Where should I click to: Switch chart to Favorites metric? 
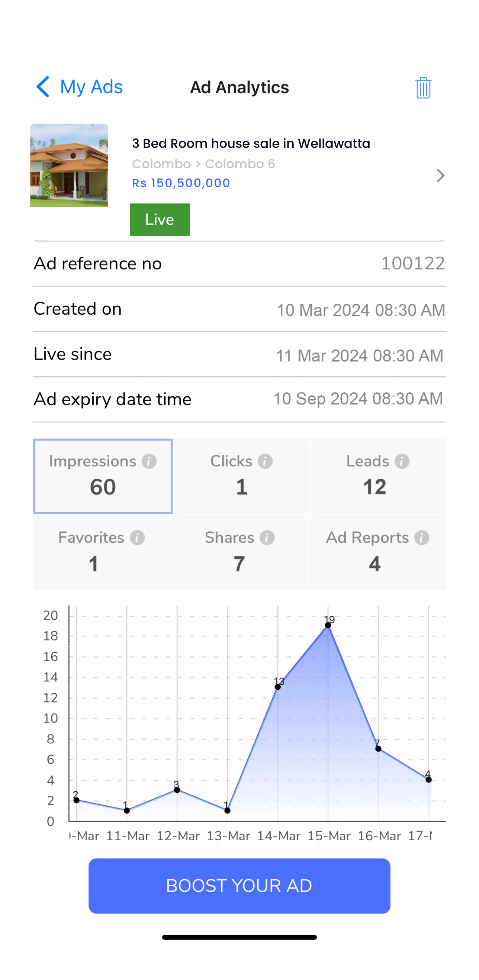[102, 553]
